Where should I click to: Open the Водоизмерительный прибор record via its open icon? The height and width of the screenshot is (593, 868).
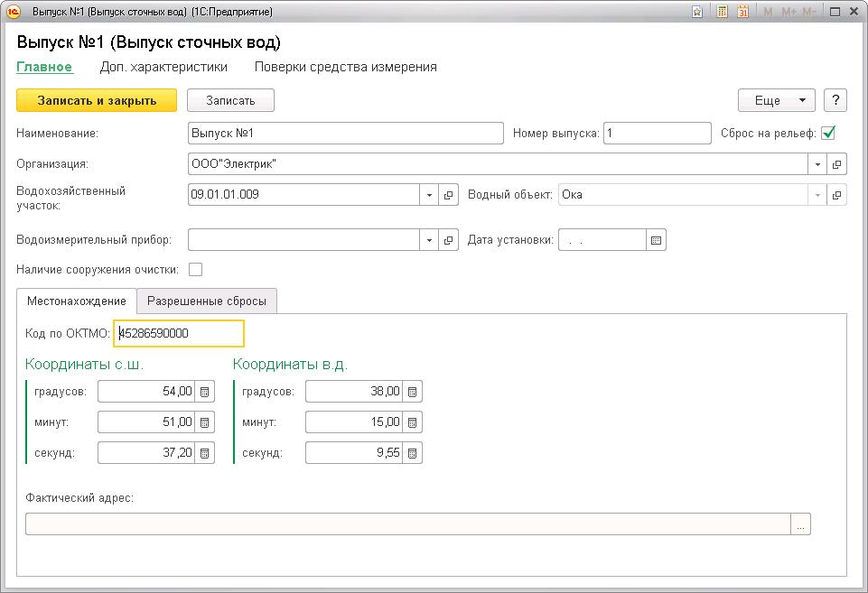(x=448, y=240)
